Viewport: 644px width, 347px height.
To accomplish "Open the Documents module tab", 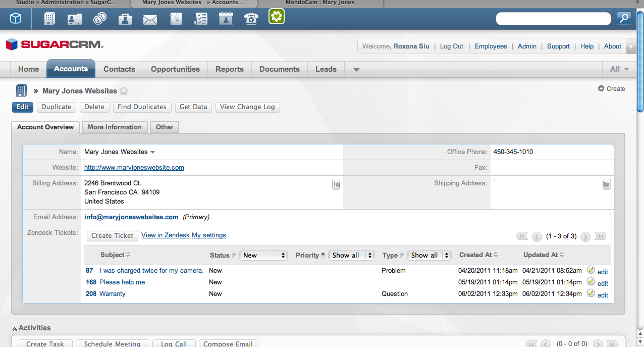I will pyautogui.click(x=280, y=69).
